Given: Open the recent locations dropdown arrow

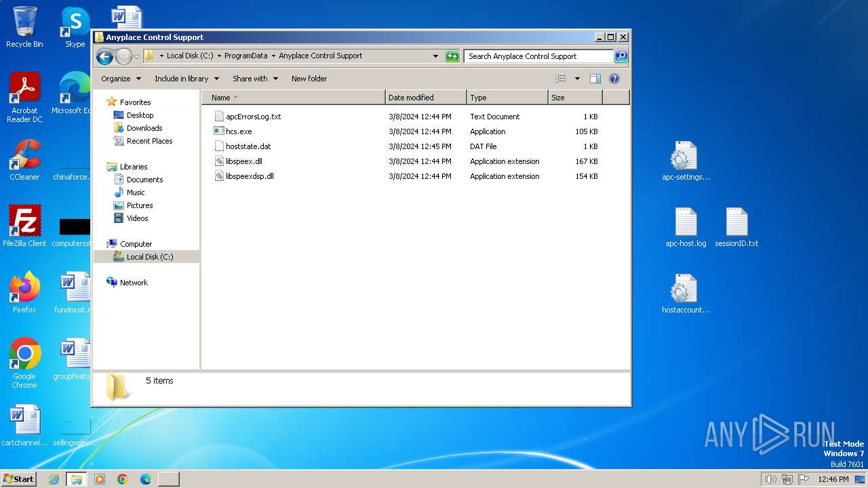Looking at the screenshot, I should pyautogui.click(x=136, y=56).
